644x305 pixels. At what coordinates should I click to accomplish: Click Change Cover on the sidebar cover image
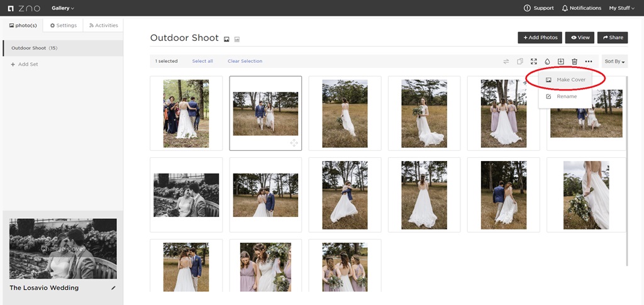pos(63,249)
